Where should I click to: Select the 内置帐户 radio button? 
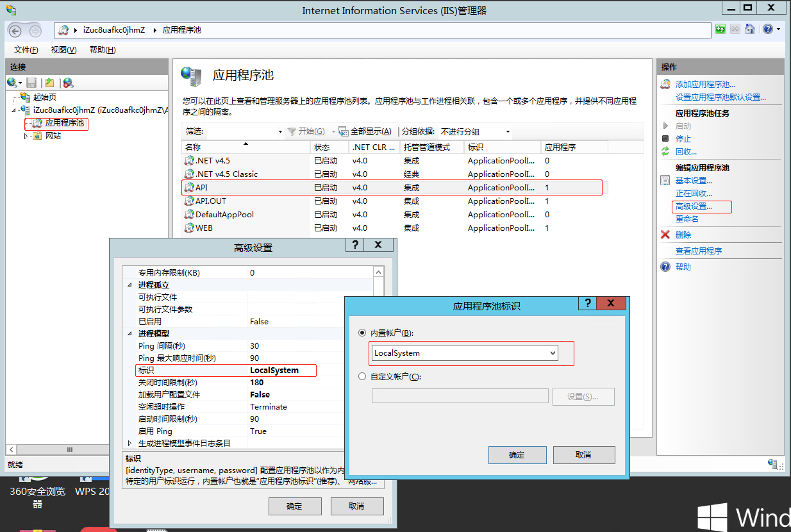(363, 333)
